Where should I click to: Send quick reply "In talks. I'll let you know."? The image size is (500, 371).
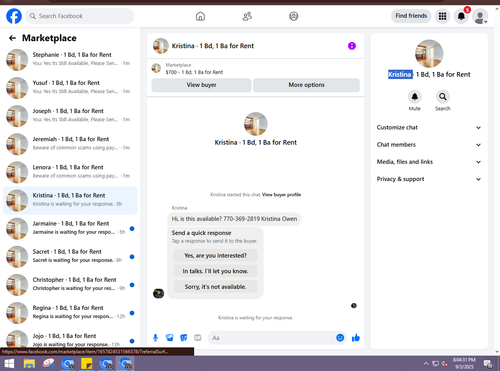click(x=215, y=271)
